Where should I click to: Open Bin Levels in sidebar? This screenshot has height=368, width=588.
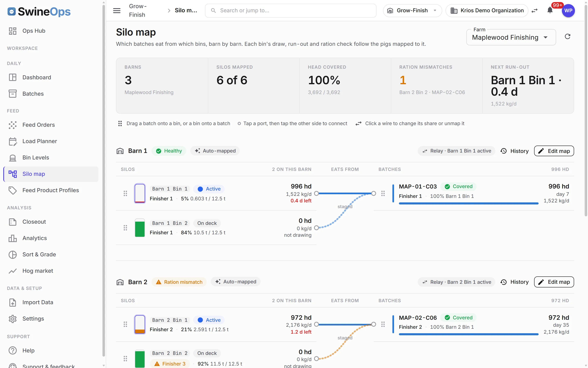pos(51,157)
